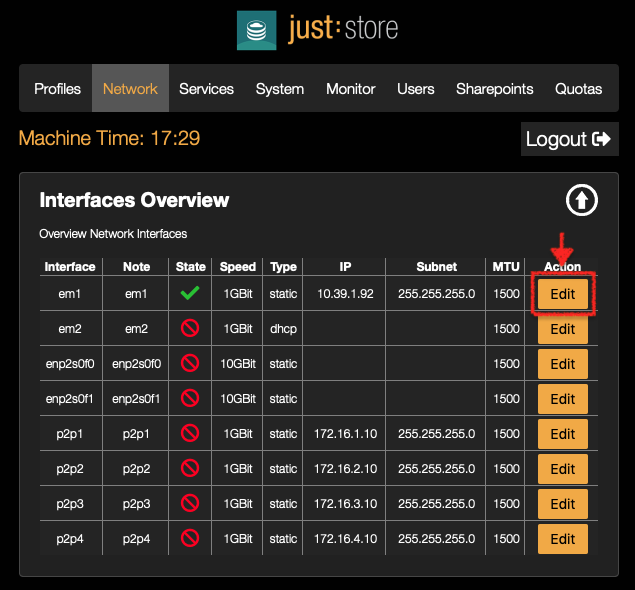The height and width of the screenshot is (590, 635).
Task: Edit the p2p2 interface
Action: pos(563,469)
